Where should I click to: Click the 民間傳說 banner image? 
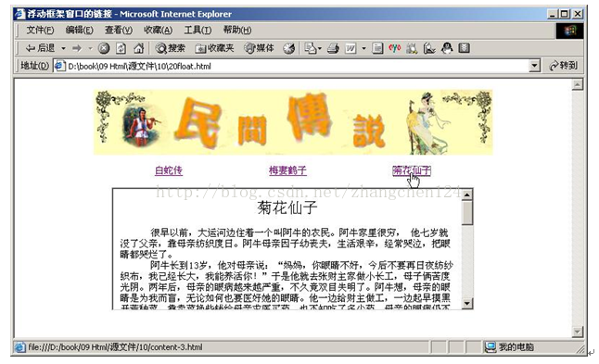tap(293, 122)
